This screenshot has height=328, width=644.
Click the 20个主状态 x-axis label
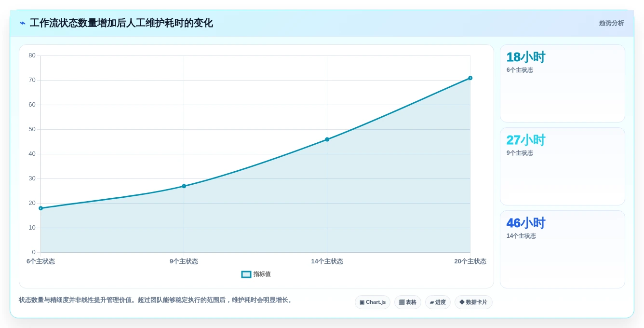click(x=470, y=261)
